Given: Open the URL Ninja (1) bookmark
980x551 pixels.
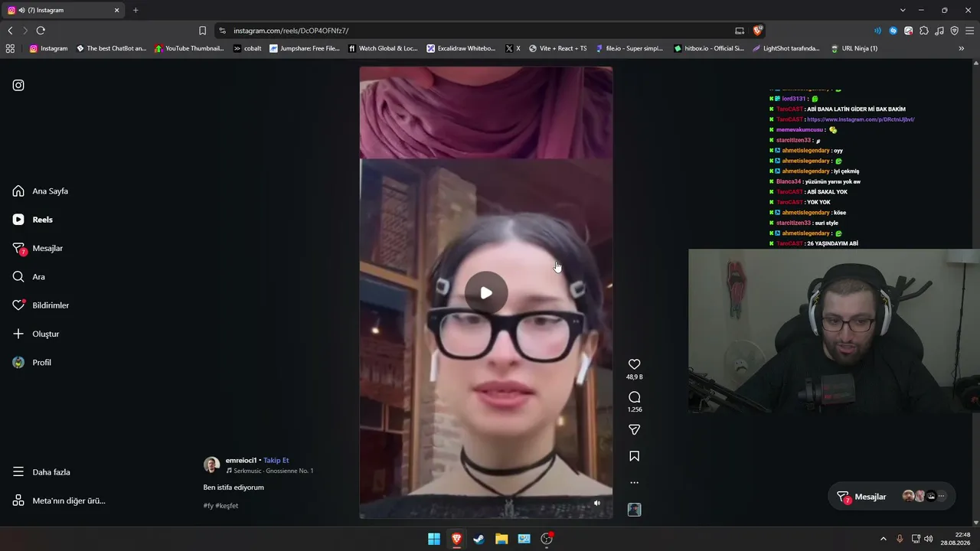Looking at the screenshot, I should pyautogui.click(x=854, y=48).
